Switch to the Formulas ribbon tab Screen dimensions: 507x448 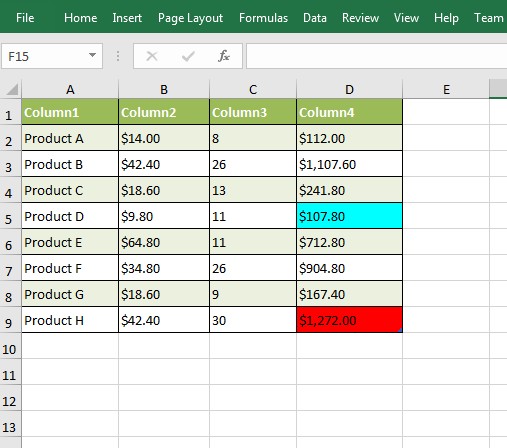[x=263, y=18]
